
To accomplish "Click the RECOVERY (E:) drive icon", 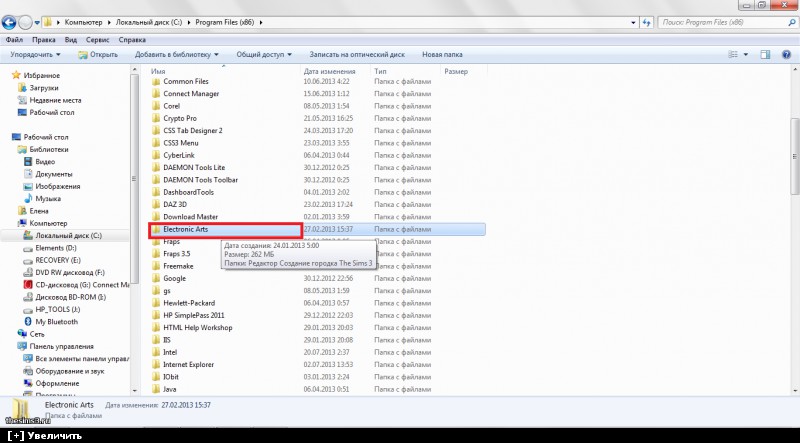I will coord(29,260).
